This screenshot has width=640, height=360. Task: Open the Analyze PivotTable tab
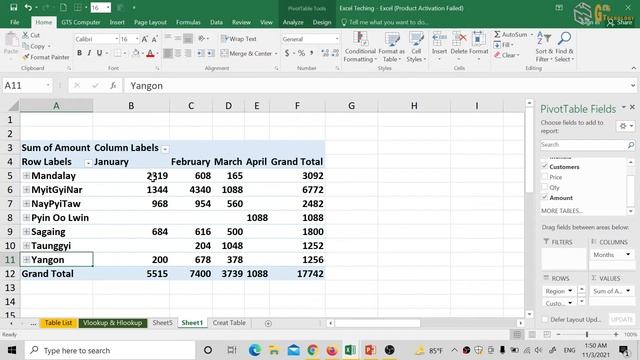pos(293,22)
